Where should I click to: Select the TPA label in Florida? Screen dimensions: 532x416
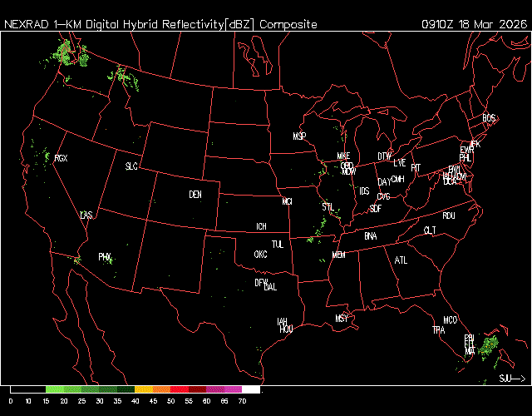tap(438, 330)
